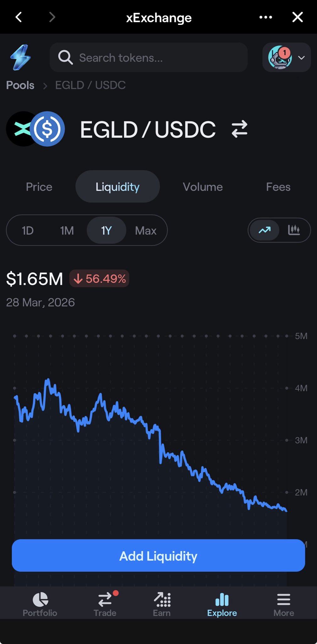Go to Pools via breadcrumb link
This screenshot has width=317, height=644.
(x=20, y=85)
